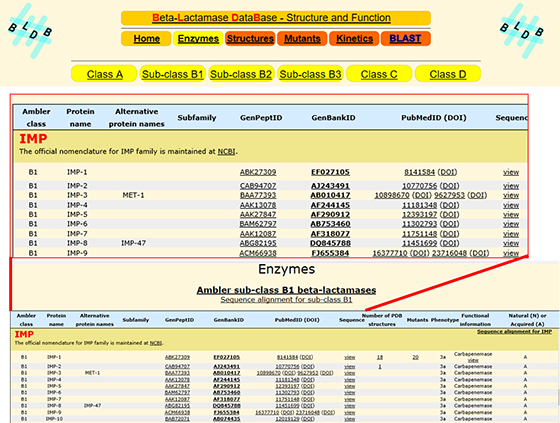The image size is (560, 423).
Task: Open the Mutants menu button
Action: point(302,39)
